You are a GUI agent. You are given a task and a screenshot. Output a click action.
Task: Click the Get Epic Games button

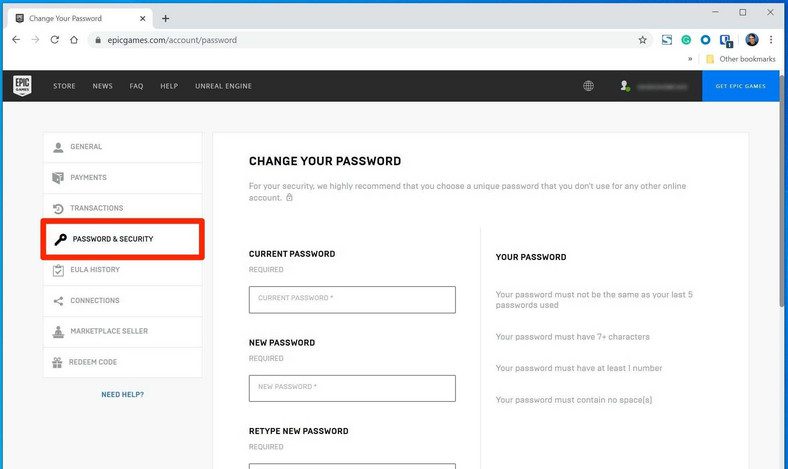[740, 86]
